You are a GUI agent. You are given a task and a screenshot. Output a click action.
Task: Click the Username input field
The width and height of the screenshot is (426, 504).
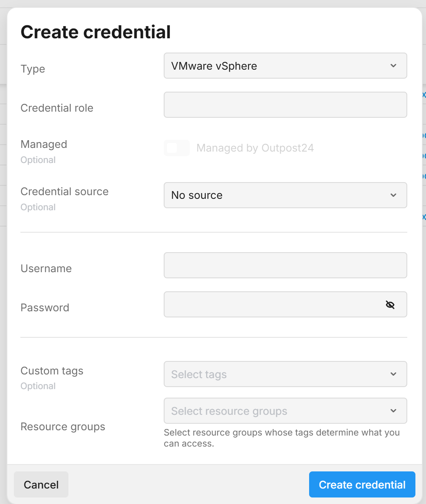coord(285,265)
